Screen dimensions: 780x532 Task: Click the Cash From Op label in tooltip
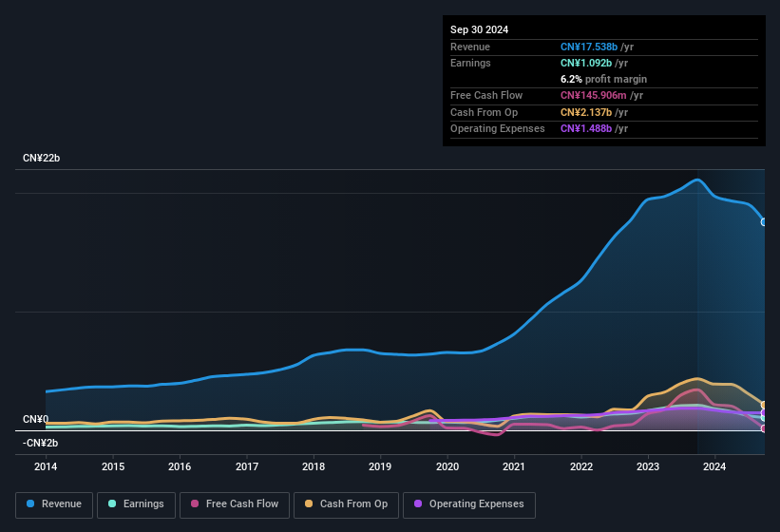484,112
